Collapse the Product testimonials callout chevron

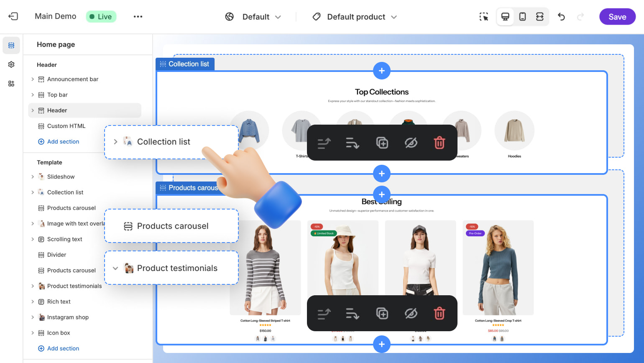pos(115,268)
